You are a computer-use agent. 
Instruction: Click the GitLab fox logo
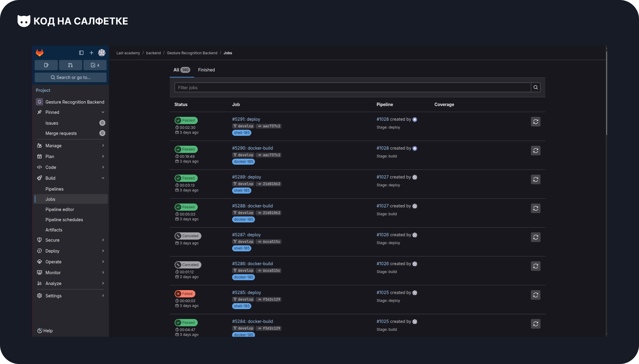tap(40, 53)
